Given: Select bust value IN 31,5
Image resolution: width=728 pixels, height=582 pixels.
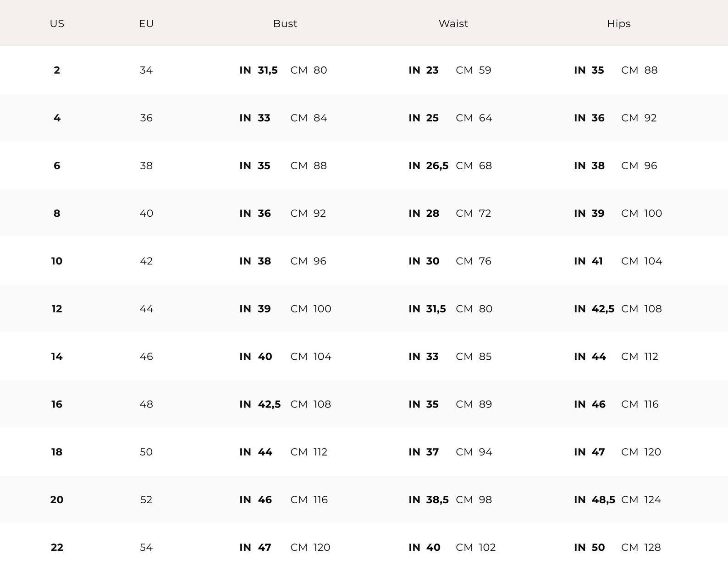Looking at the screenshot, I should pyautogui.click(x=259, y=70).
